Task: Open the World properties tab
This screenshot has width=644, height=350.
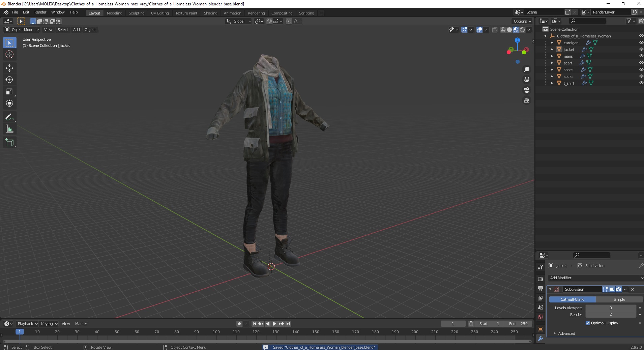Action: point(540,317)
